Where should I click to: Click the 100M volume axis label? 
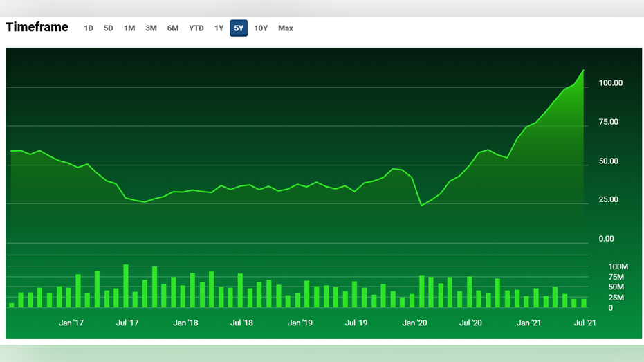618,266
